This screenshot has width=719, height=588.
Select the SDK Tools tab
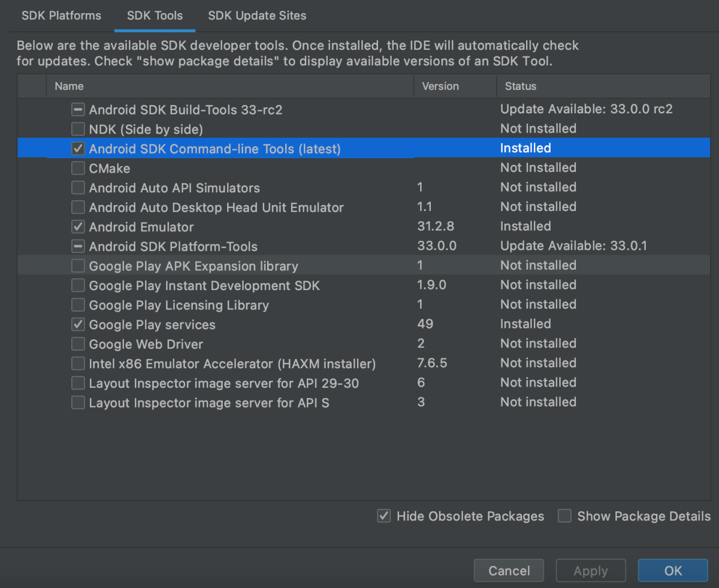pos(155,16)
